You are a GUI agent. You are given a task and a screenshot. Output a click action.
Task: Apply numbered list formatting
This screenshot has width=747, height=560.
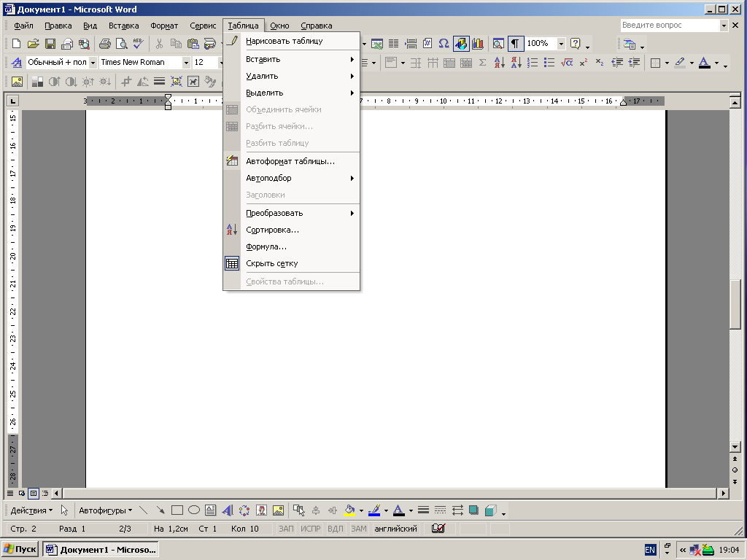[x=533, y=63]
